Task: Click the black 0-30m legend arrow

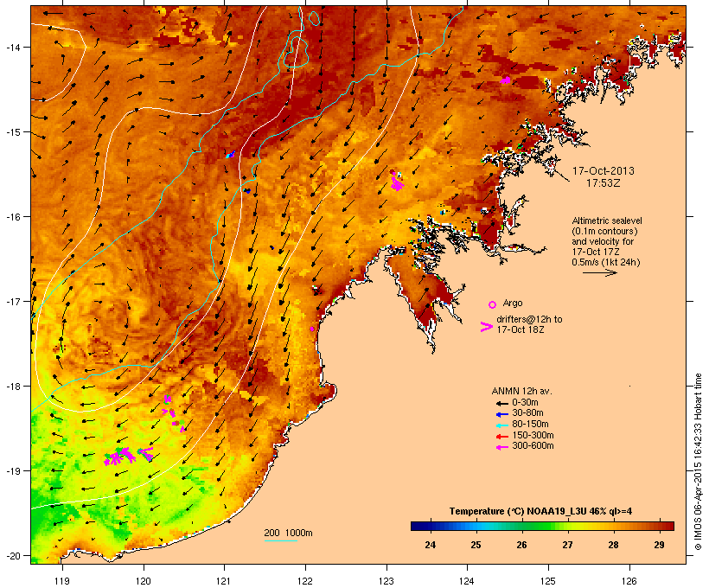Action: 501,404
